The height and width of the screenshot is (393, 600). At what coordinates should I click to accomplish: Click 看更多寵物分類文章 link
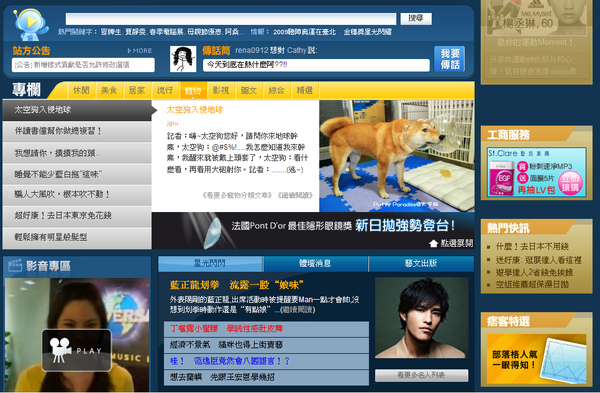pos(237,195)
